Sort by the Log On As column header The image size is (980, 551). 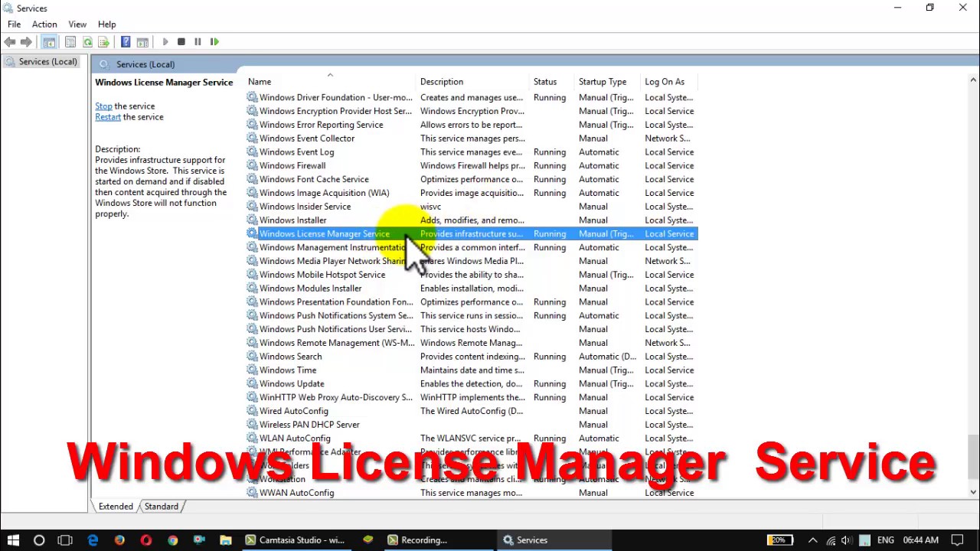[669, 82]
